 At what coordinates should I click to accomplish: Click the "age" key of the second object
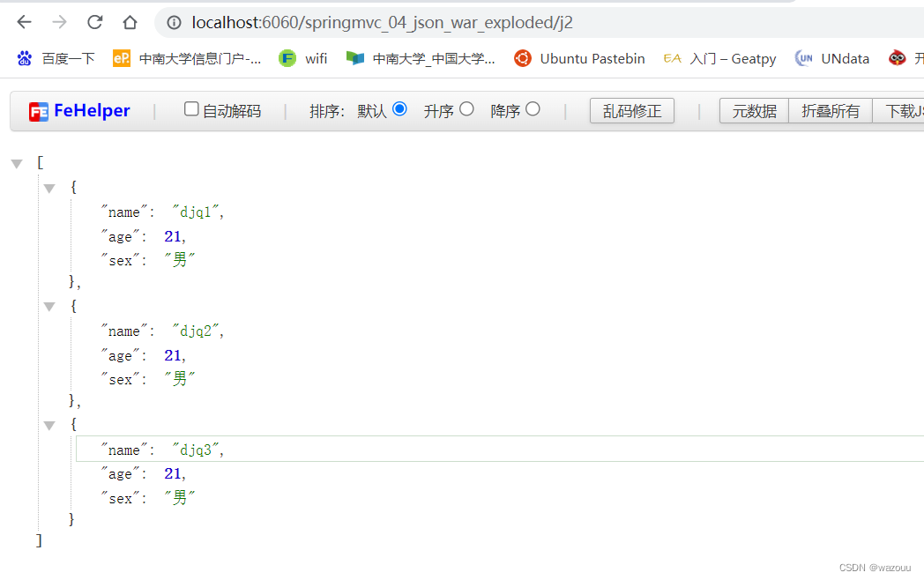point(120,355)
